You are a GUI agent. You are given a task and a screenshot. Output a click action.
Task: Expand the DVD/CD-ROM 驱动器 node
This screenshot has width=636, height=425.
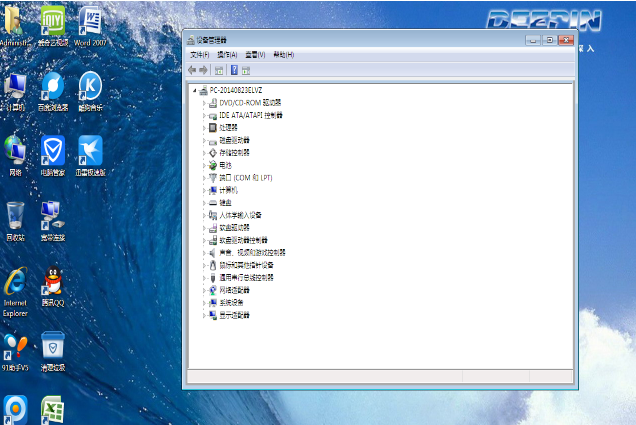204,103
